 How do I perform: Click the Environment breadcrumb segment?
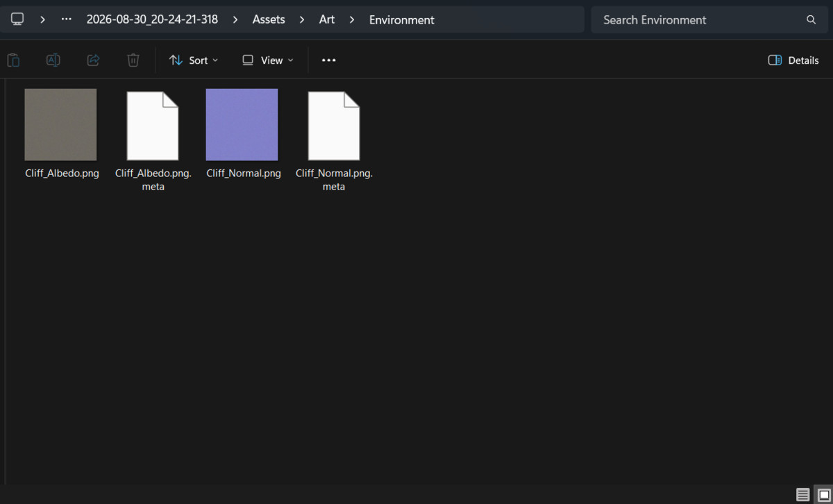point(402,19)
